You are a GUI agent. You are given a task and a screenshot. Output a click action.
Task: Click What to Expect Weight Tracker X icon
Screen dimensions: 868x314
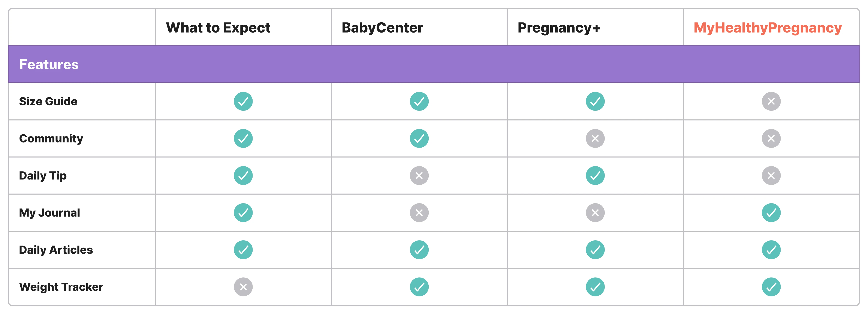coord(243,287)
